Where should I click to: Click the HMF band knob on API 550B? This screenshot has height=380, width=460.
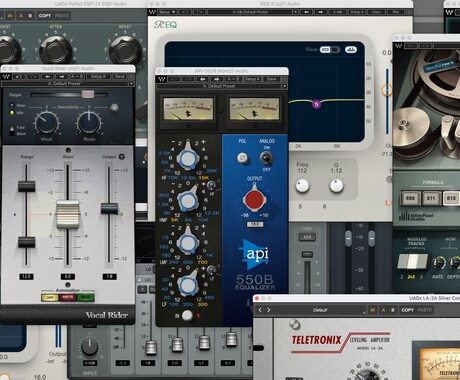[188, 200]
